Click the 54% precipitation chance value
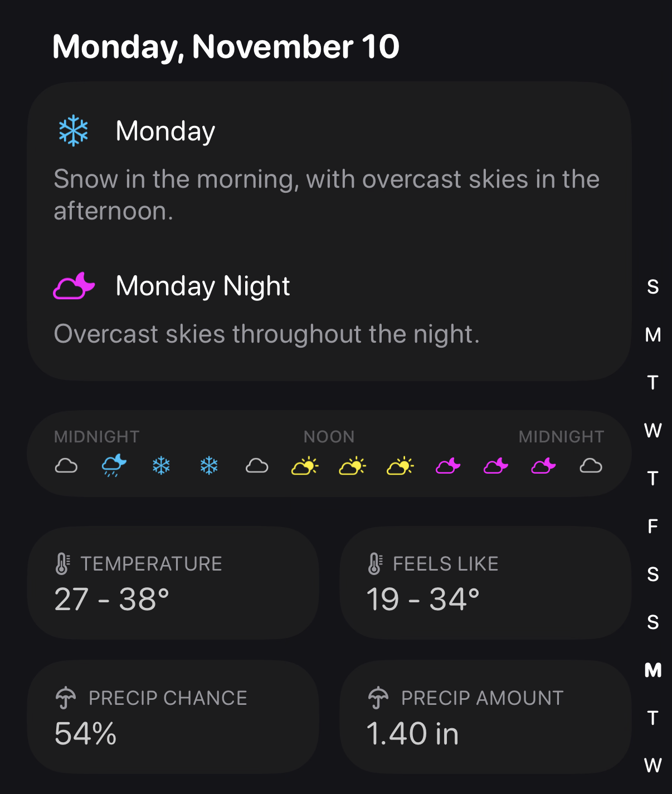The height and width of the screenshot is (794, 672). 86,733
